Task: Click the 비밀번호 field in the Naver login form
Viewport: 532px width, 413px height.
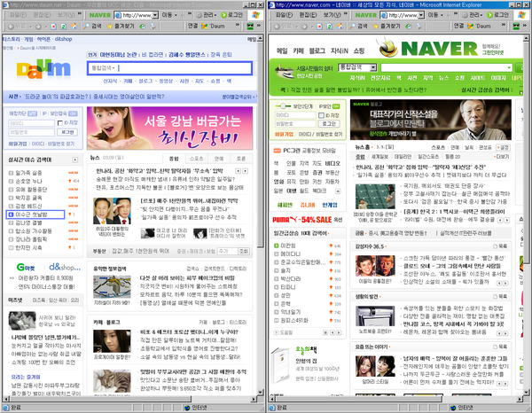Action: (295, 124)
